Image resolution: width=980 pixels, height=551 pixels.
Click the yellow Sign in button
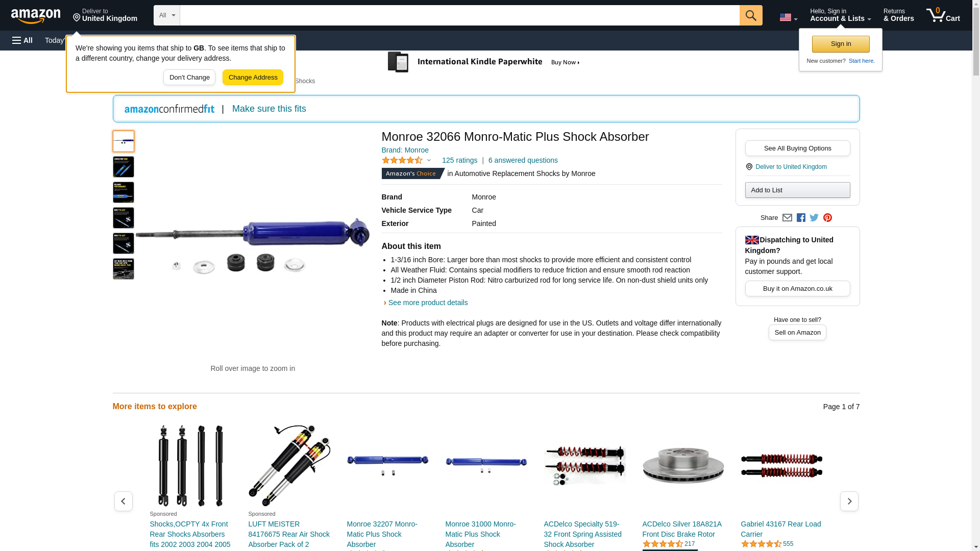click(x=841, y=44)
